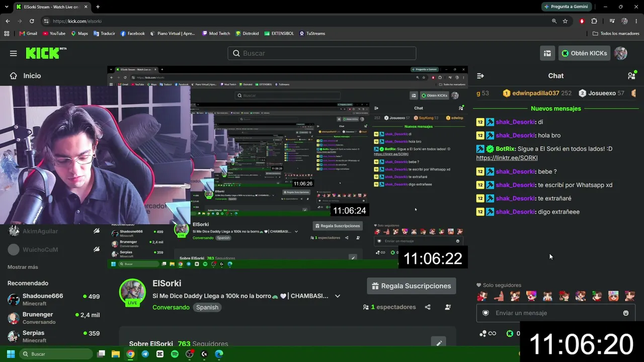
Task: Click the Pregunta a Gemini button
Action: click(566, 7)
